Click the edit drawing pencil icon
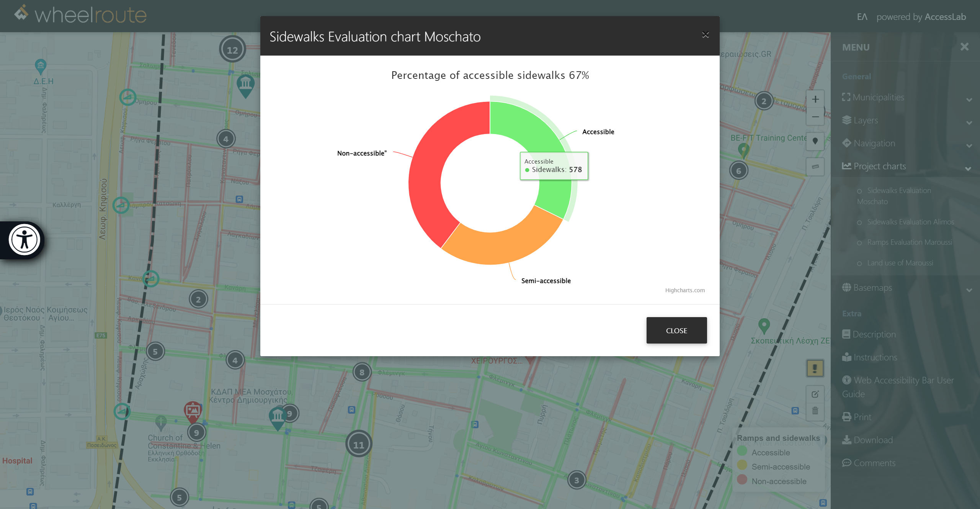 (x=815, y=394)
